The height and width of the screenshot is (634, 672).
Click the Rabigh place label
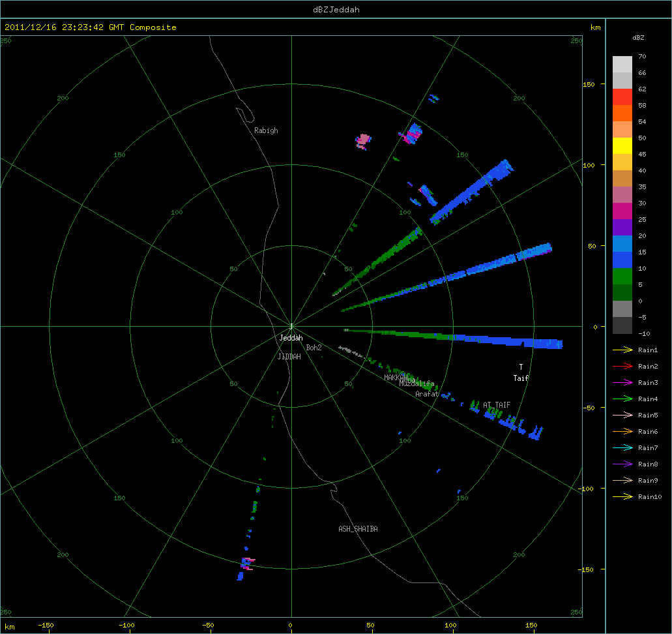(266, 130)
